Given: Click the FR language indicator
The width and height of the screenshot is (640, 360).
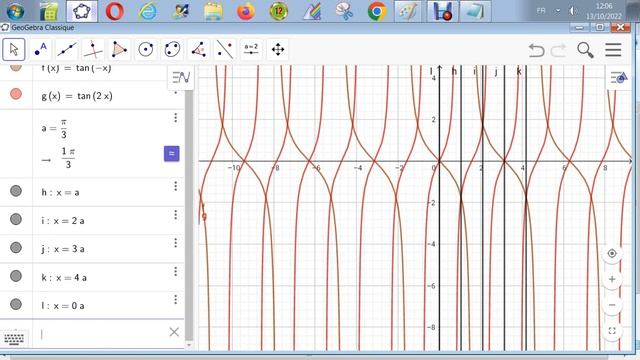Looking at the screenshot, I should (x=541, y=11).
